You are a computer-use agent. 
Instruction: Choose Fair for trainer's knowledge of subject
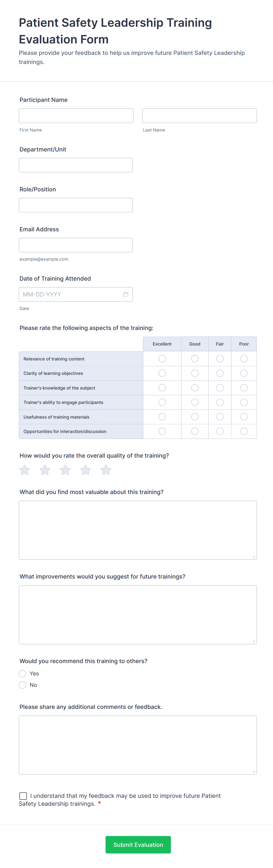(220, 387)
